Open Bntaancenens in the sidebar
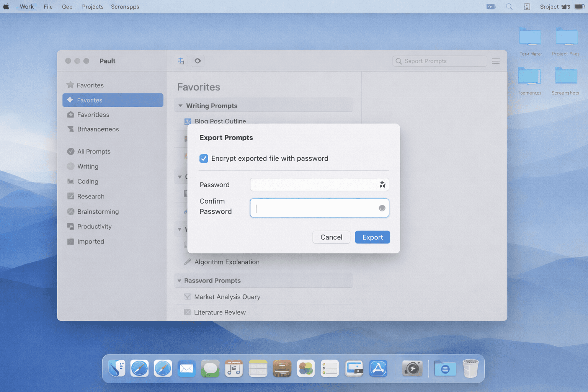This screenshot has height=392, width=588. point(113,129)
